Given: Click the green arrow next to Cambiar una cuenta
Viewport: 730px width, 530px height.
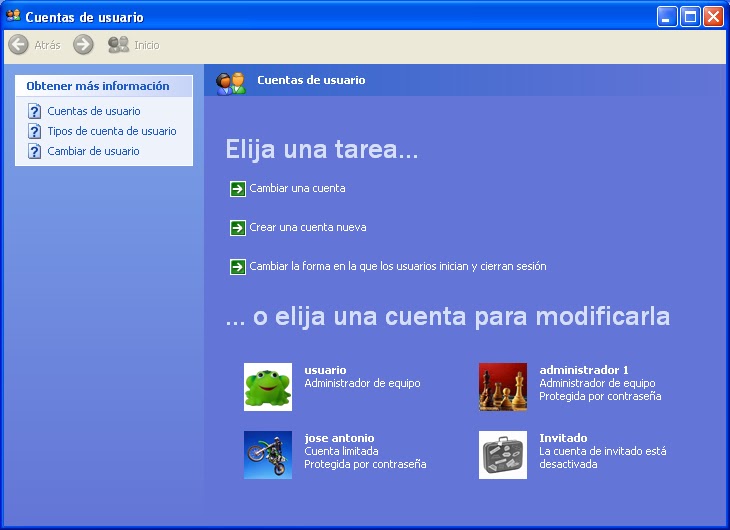Looking at the screenshot, I should click(x=237, y=189).
